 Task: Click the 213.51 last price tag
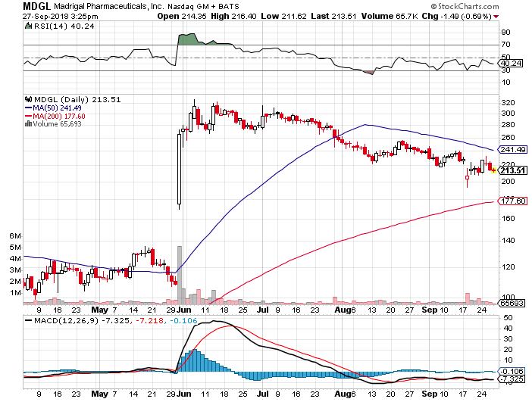512,170
